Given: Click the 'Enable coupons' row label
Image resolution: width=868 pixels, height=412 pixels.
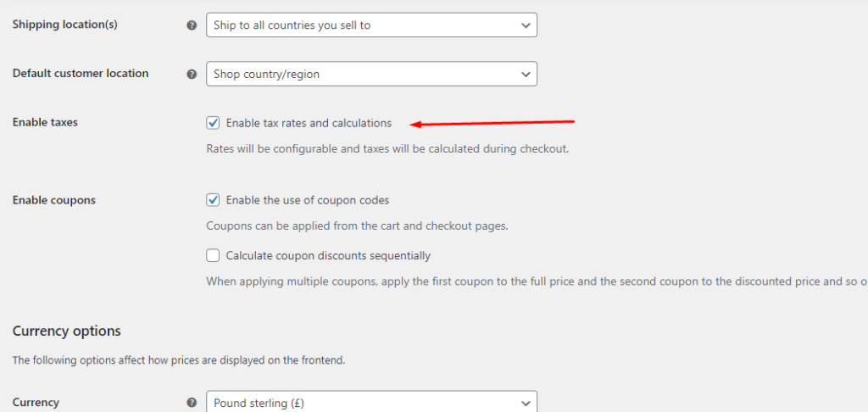Looking at the screenshot, I should point(53,200).
